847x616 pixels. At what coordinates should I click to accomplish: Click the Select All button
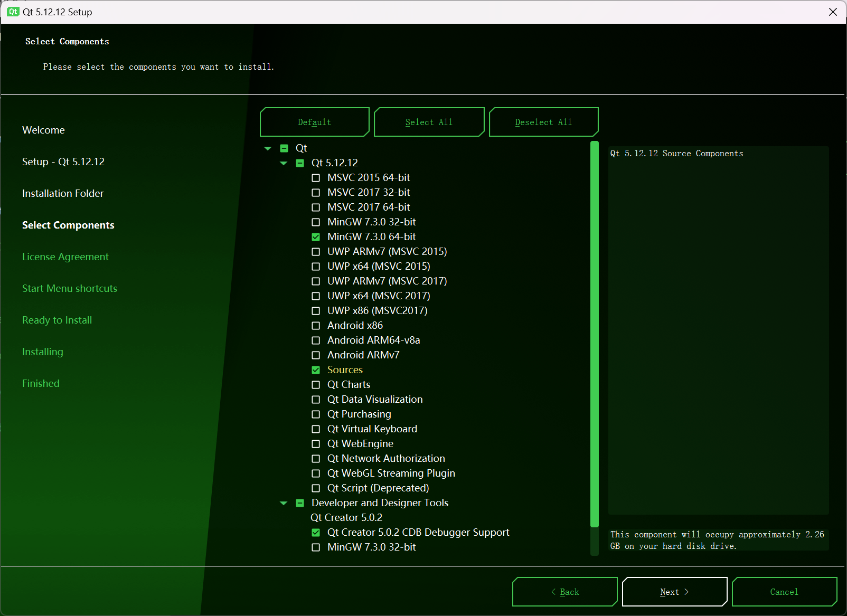tap(429, 122)
